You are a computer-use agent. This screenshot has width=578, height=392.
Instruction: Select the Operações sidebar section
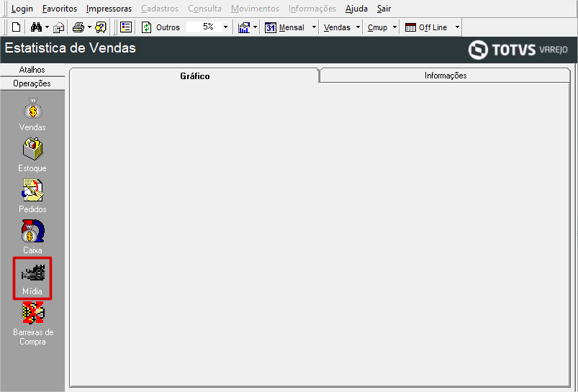[x=32, y=83]
